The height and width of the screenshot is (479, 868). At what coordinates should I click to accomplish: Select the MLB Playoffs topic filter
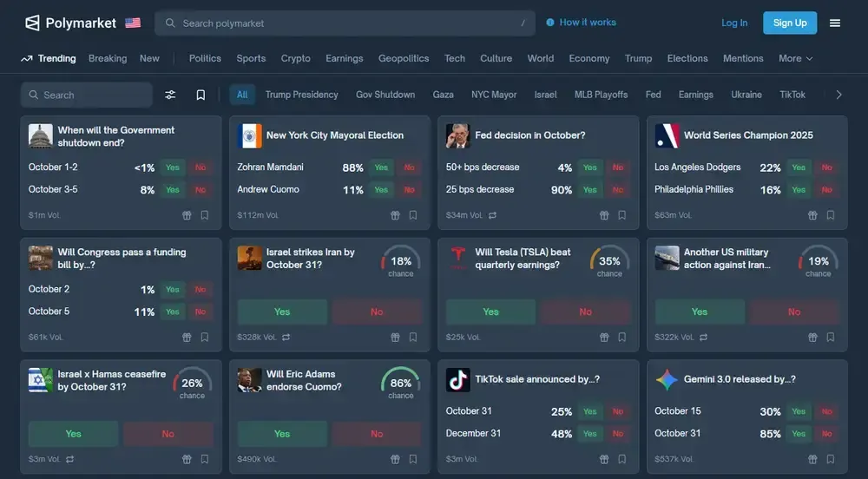(x=602, y=95)
